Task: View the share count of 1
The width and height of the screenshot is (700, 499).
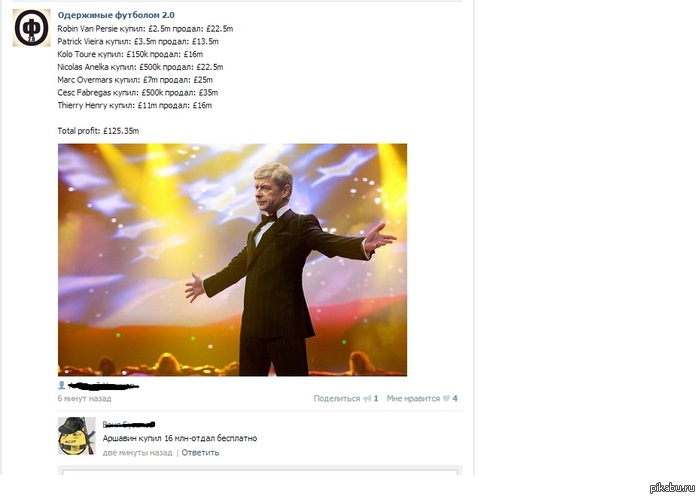Action: [376, 399]
